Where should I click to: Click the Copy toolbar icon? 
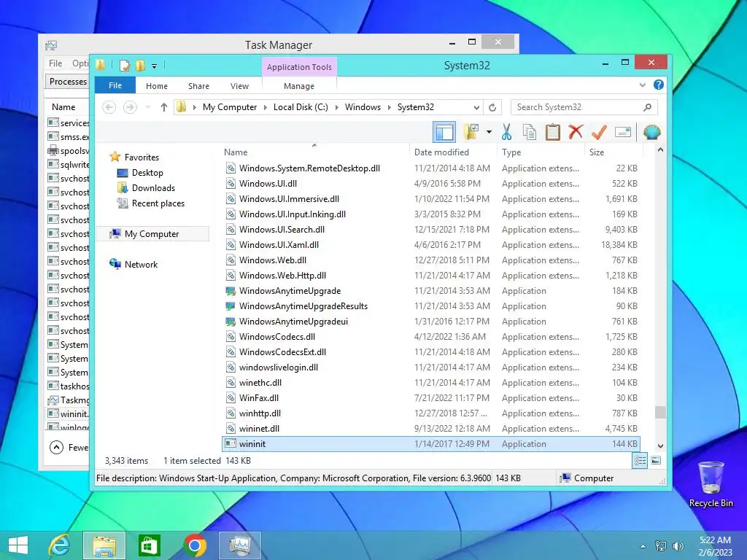pos(530,132)
